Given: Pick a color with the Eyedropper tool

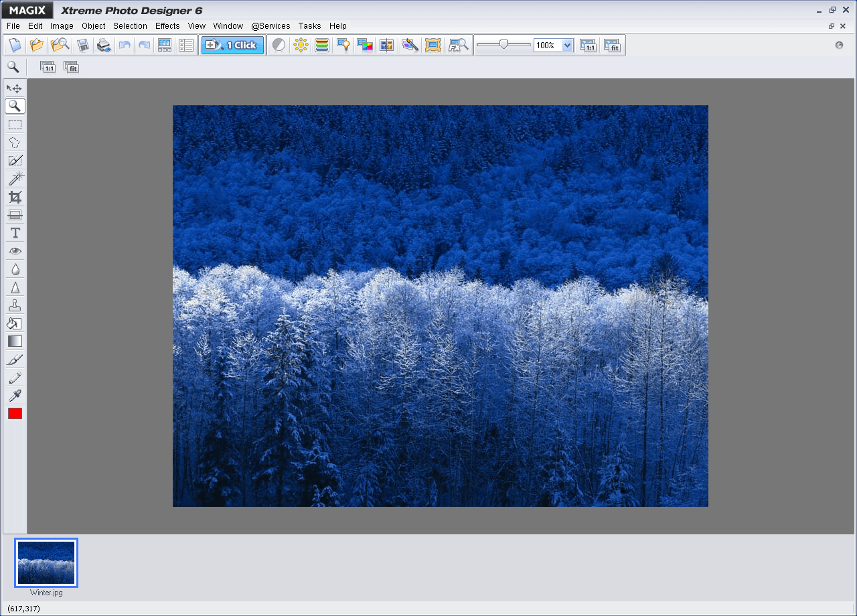Looking at the screenshot, I should click(x=15, y=396).
